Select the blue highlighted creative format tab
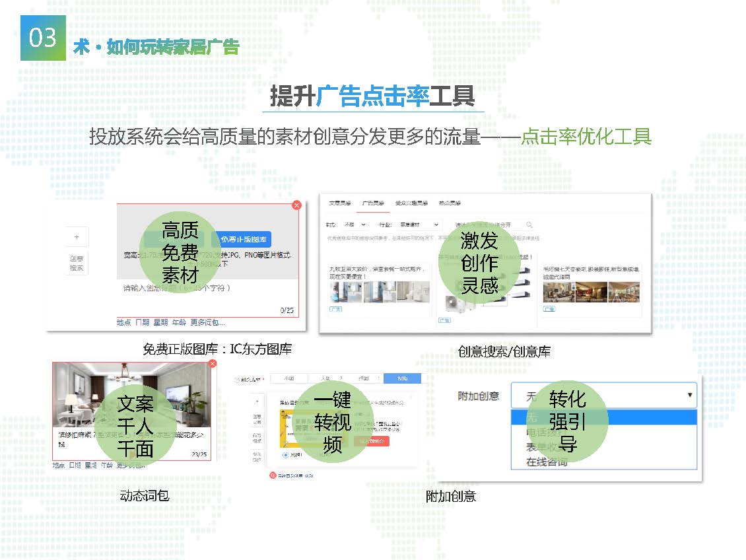 coord(403,378)
